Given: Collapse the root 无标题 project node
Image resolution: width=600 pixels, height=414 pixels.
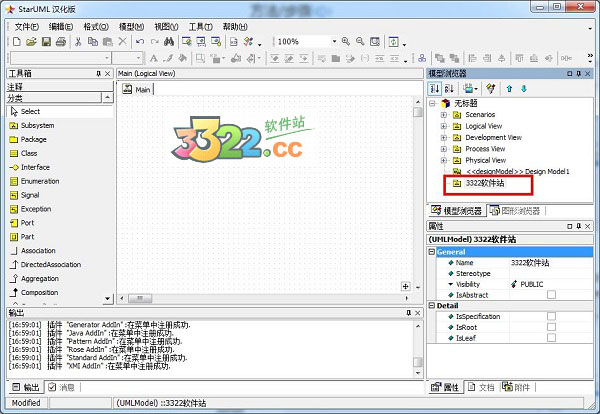Looking at the screenshot, I should coord(432,103).
